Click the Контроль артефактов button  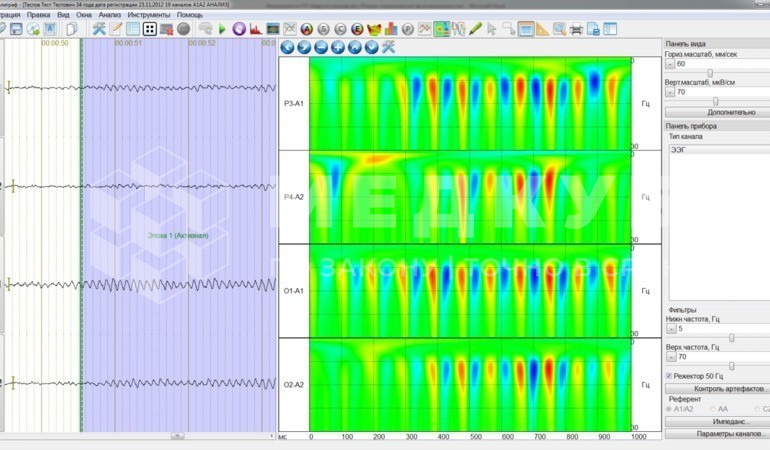(717, 389)
